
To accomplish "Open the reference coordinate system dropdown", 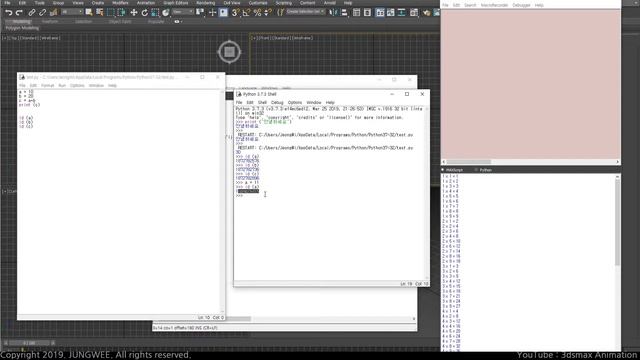I will [182, 12].
